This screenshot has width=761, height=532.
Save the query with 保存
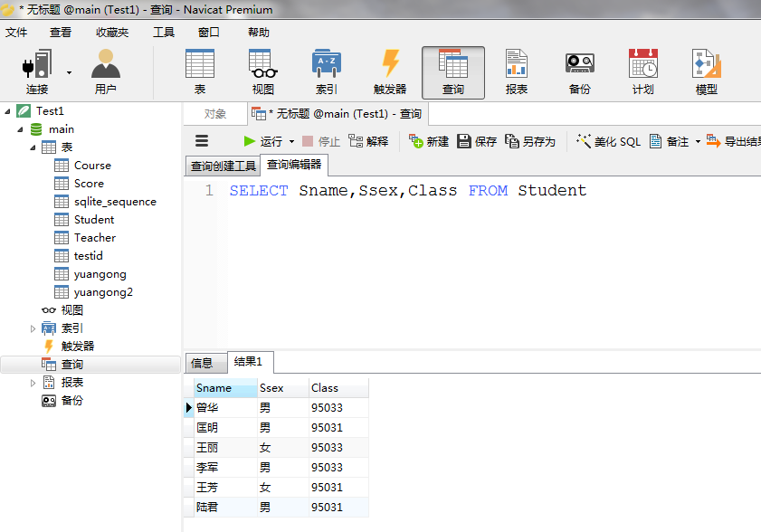(477, 141)
